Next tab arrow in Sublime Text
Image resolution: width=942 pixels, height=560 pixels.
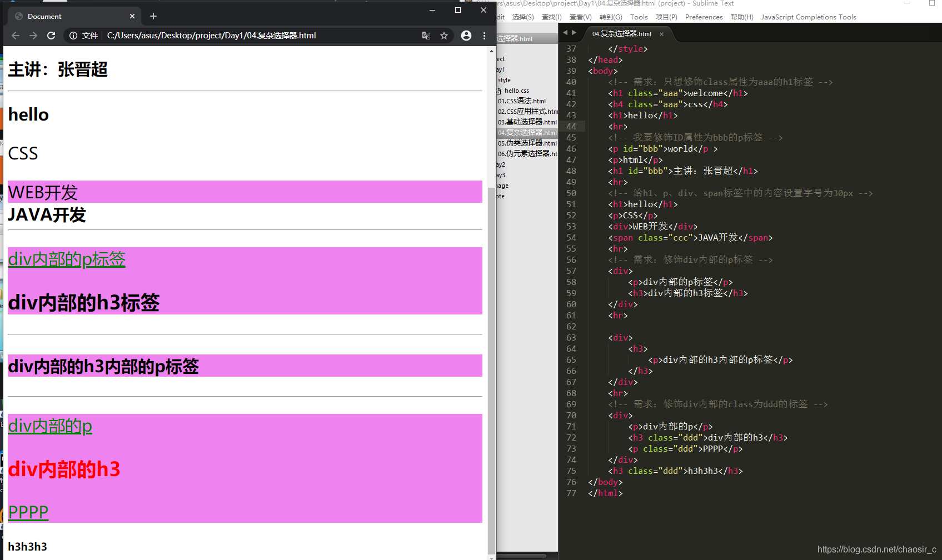[x=574, y=33]
